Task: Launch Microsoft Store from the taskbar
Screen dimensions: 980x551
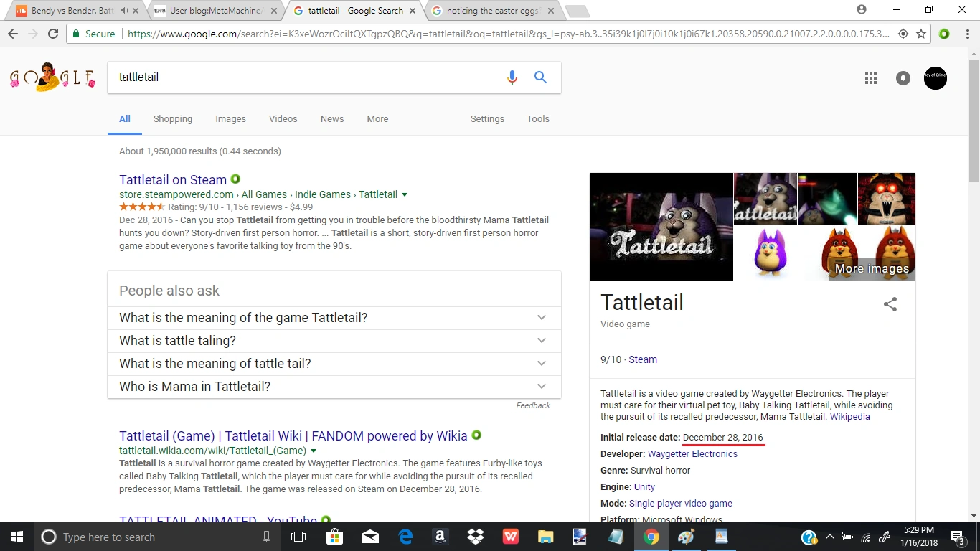Action: (x=334, y=537)
